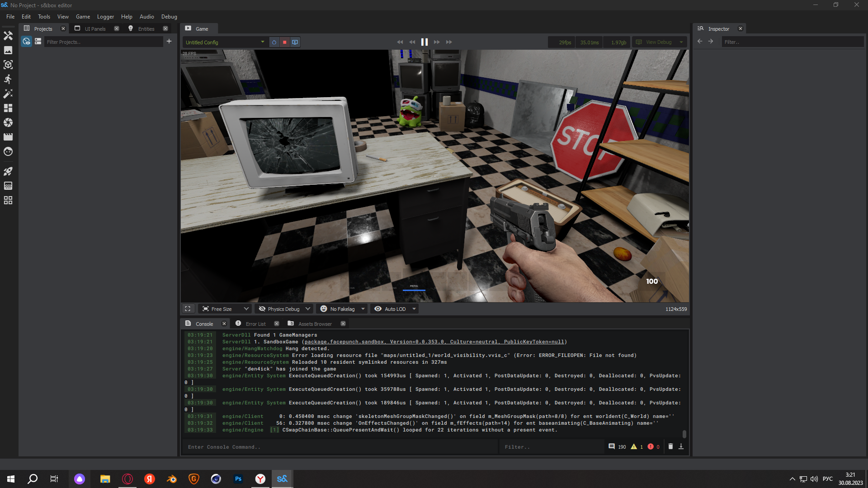Image resolution: width=868 pixels, height=488 pixels.
Task: Switch to the Error List tab
Action: pos(255,324)
